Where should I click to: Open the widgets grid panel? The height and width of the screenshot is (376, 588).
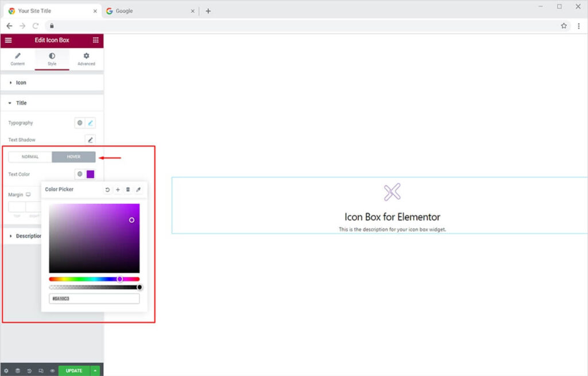(x=95, y=40)
